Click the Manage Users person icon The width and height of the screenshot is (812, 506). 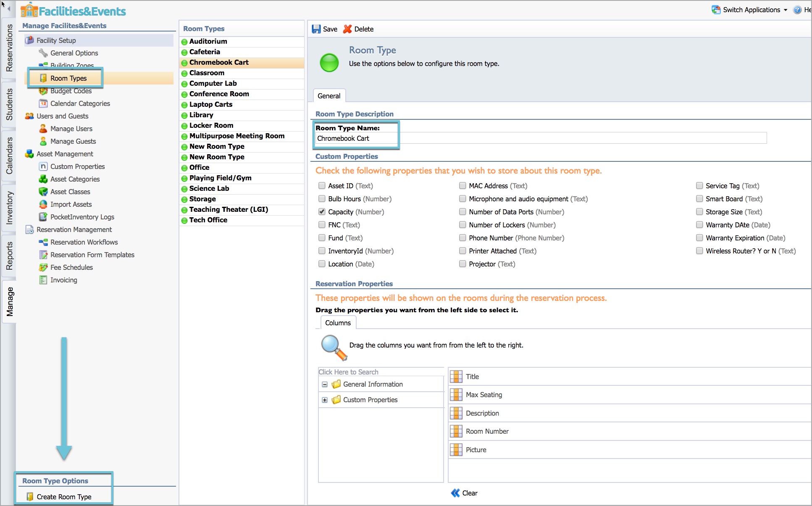(x=43, y=129)
